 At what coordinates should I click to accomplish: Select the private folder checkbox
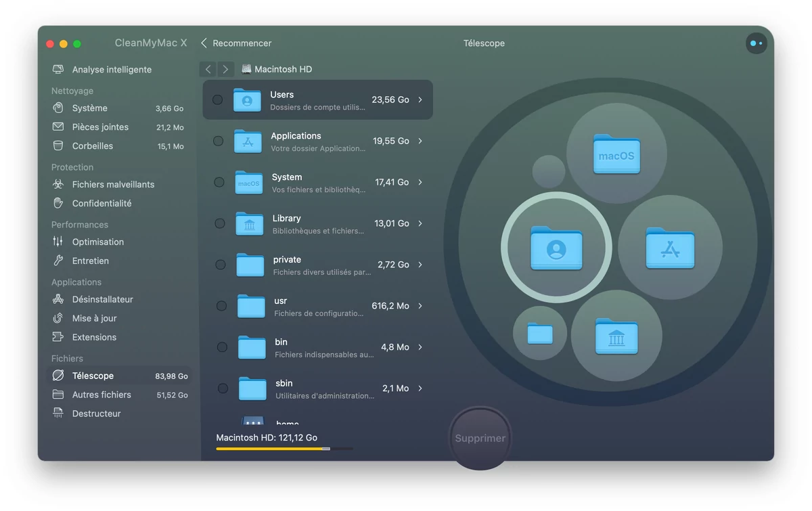click(x=220, y=265)
